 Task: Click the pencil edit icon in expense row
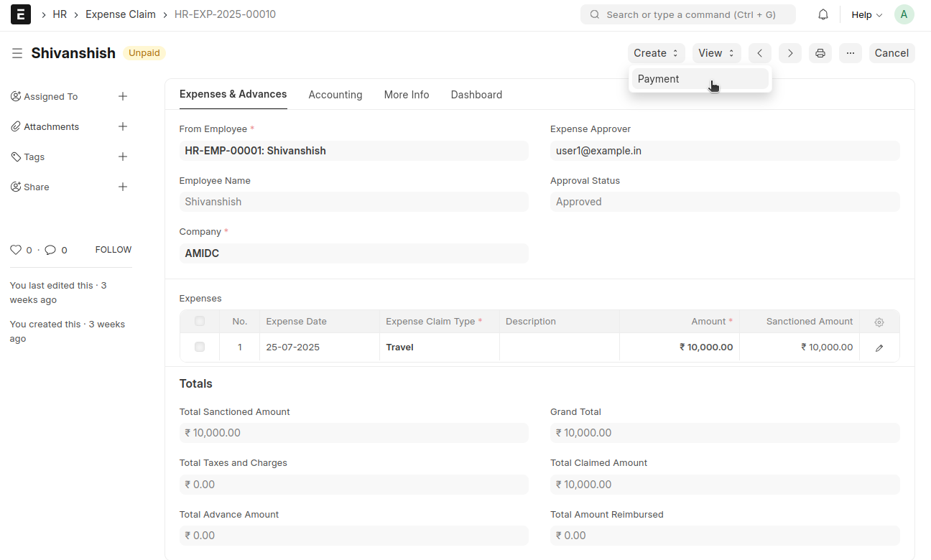879,347
